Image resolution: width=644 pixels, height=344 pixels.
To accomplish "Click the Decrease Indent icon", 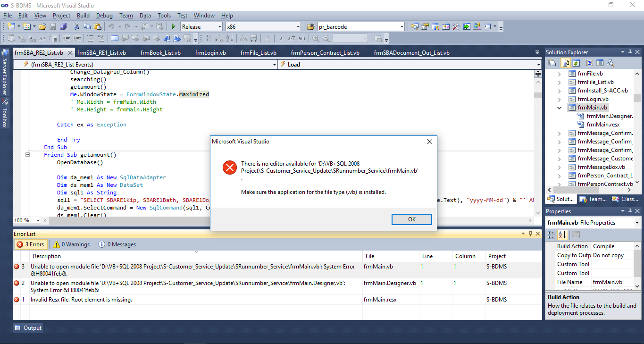I will tap(67, 38).
